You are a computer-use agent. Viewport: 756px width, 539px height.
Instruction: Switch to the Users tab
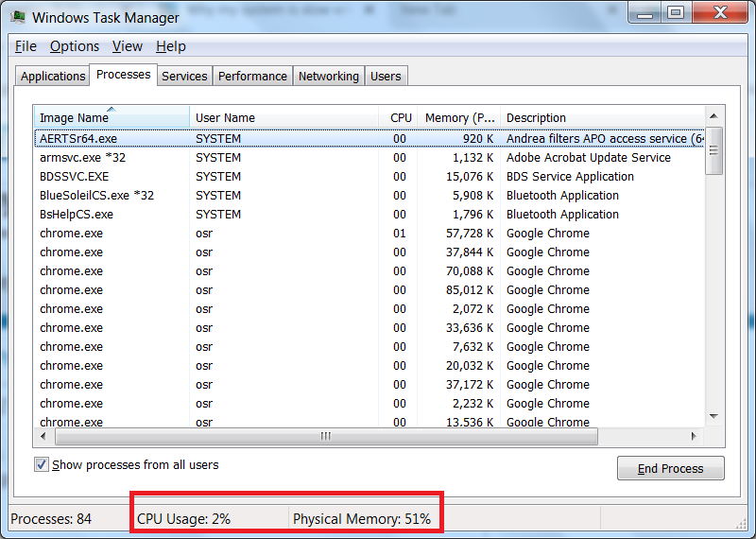click(x=386, y=77)
